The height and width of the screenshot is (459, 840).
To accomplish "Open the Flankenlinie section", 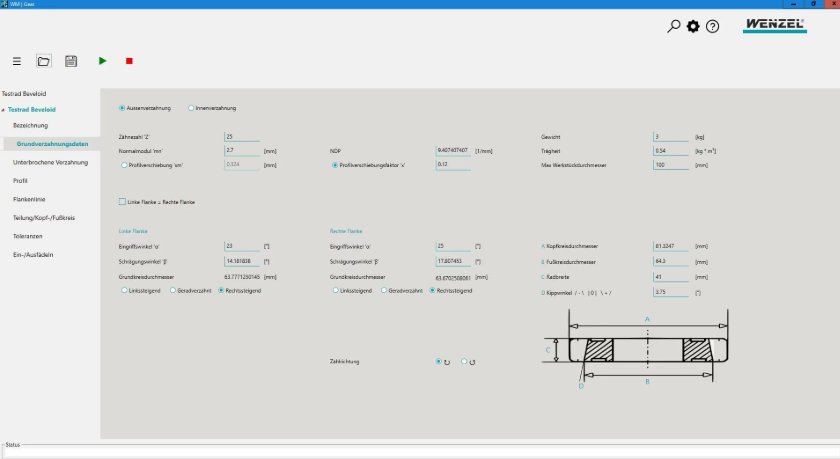I will click(29, 199).
